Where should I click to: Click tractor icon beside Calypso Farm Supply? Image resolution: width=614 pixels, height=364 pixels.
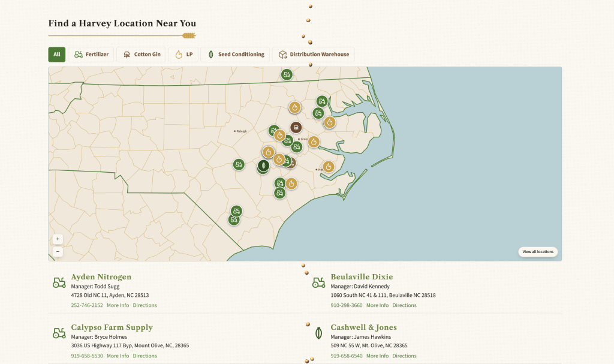point(59,333)
